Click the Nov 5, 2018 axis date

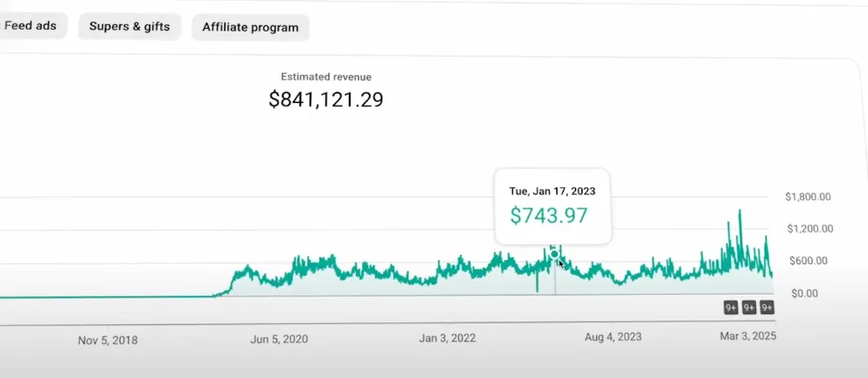coord(108,340)
